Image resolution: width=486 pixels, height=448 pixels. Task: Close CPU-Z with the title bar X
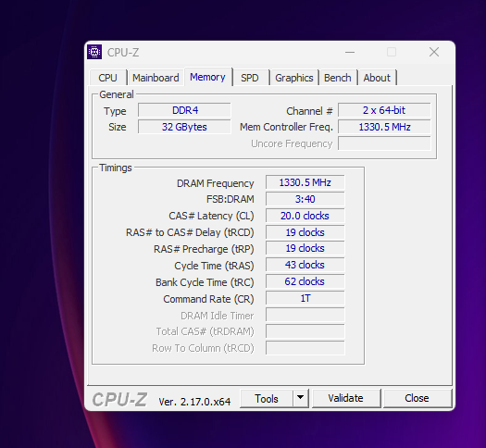click(x=434, y=52)
